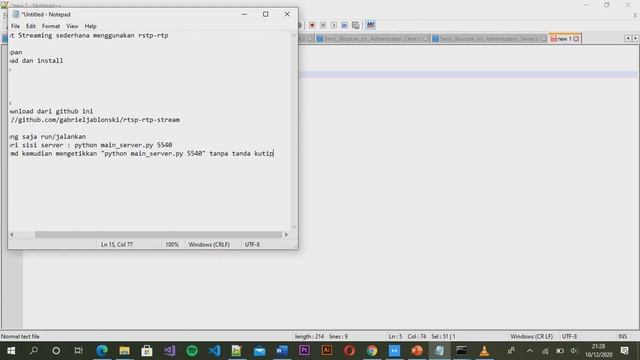Click the spell-check ABC icon in Notepad++ toolbar
Viewport: 640px width, 360px height.
371,25
